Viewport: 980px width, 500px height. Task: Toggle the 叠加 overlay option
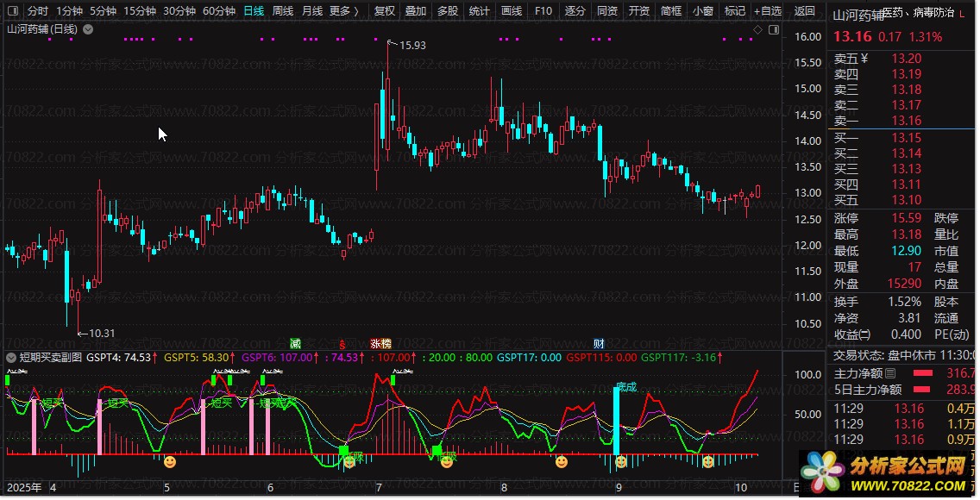(x=416, y=11)
